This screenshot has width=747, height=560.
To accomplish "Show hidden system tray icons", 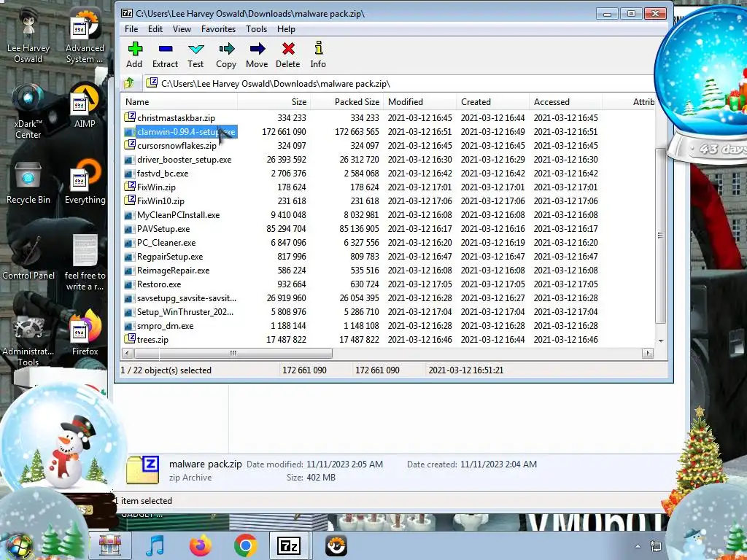I will pos(638,546).
